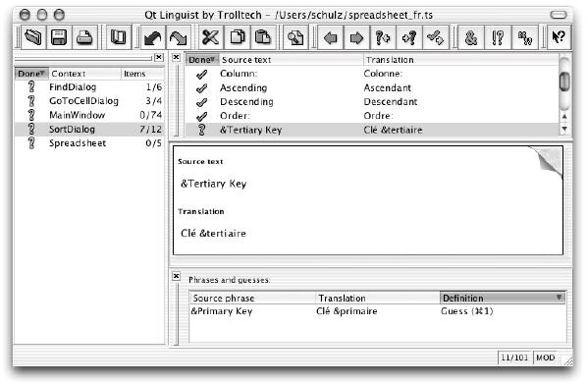The image size is (588, 384).
Task: Sort messages by Done column header
Action: pos(202,60)
